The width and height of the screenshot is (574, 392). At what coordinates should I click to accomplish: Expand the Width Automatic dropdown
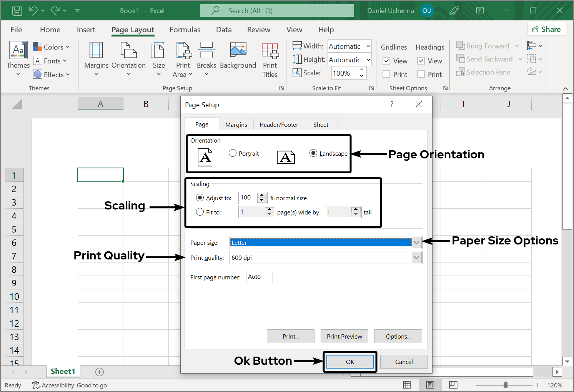[x=368, y=47]
